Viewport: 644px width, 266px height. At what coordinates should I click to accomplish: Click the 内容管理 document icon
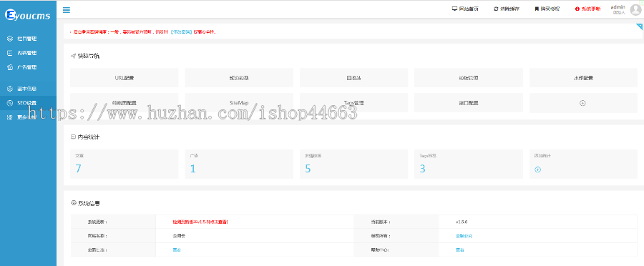[10, 53]
